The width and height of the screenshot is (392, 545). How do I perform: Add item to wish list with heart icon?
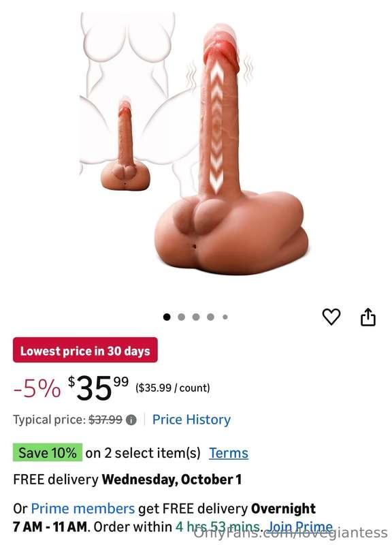click(331, 317)
